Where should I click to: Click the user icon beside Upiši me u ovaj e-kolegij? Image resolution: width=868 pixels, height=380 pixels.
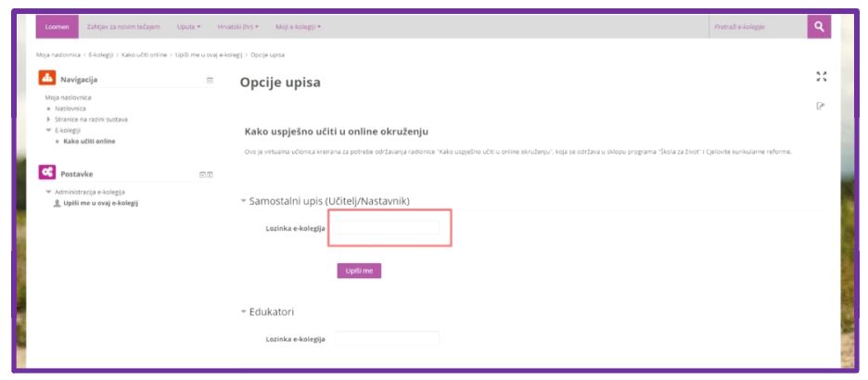[57, 202]
